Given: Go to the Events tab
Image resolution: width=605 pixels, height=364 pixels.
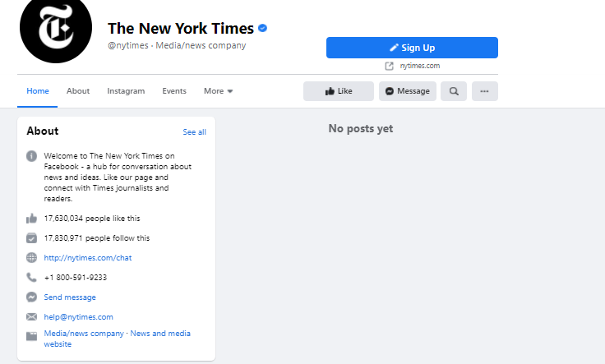Looking at the screenshot, I should click(174, 91).
